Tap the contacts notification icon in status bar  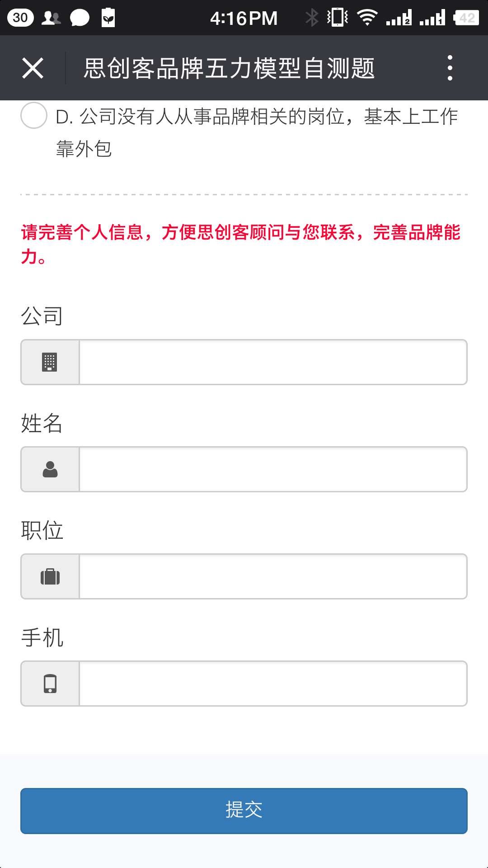[x=51, y=18]
